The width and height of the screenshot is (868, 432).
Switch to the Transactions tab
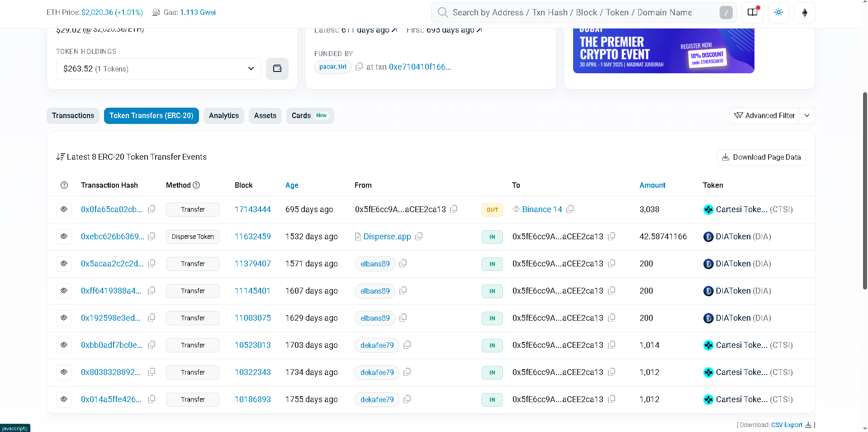coord(73,116)
